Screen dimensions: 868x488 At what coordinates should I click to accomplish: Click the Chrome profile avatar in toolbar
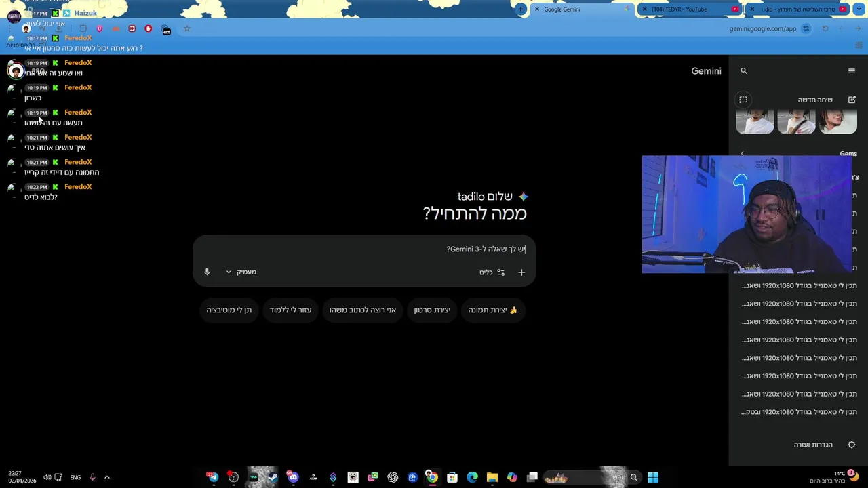(x=26, y=28)
